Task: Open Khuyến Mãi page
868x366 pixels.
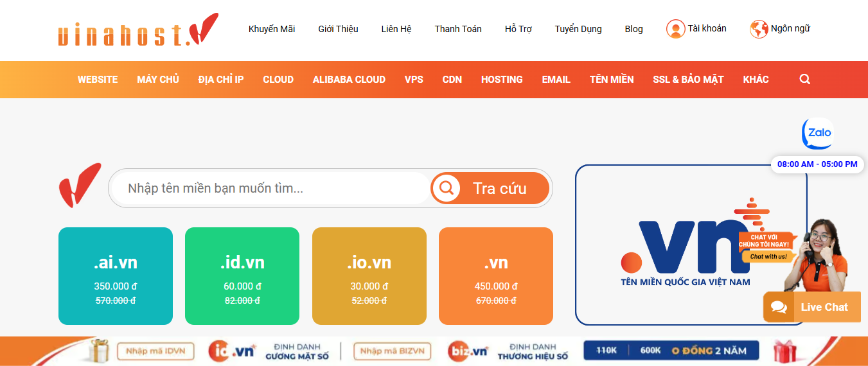Action: click(272, 29)
